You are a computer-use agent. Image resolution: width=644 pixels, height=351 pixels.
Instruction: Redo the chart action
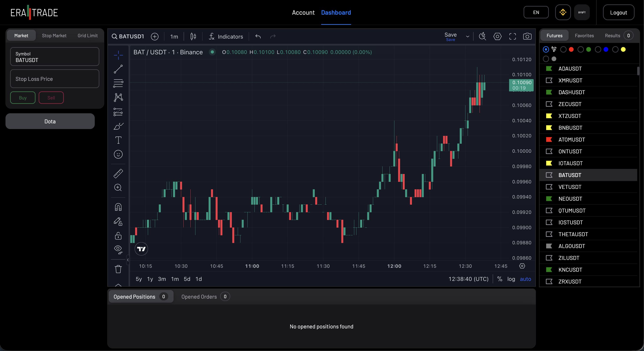point(273,36)
